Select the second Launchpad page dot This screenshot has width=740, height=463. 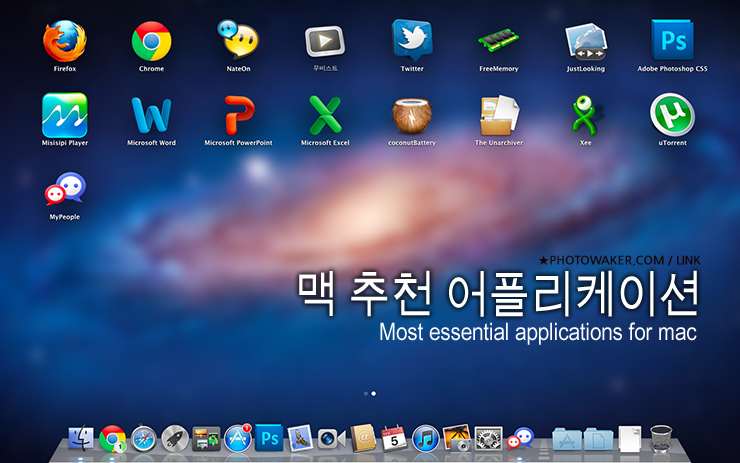point(374,393)
